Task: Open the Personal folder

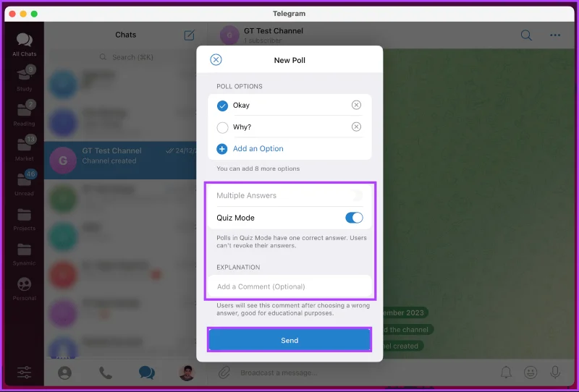Action: (x=25, y=289)
